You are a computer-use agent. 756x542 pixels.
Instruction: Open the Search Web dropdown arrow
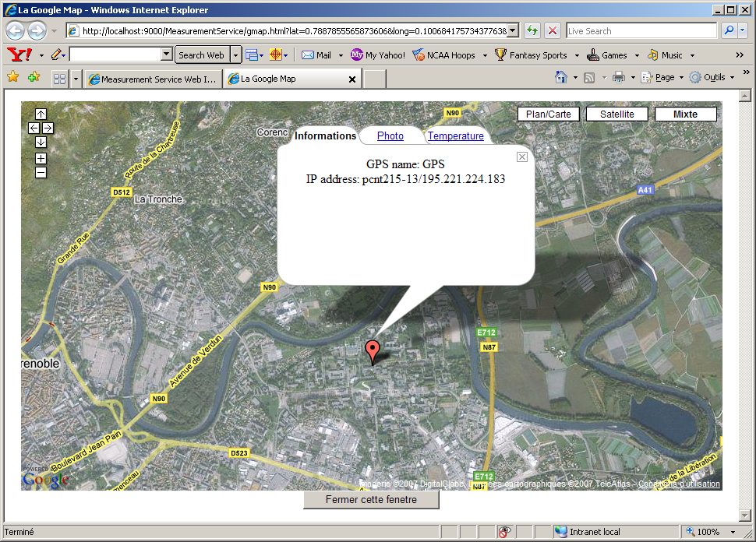click(x=235, y=55)
